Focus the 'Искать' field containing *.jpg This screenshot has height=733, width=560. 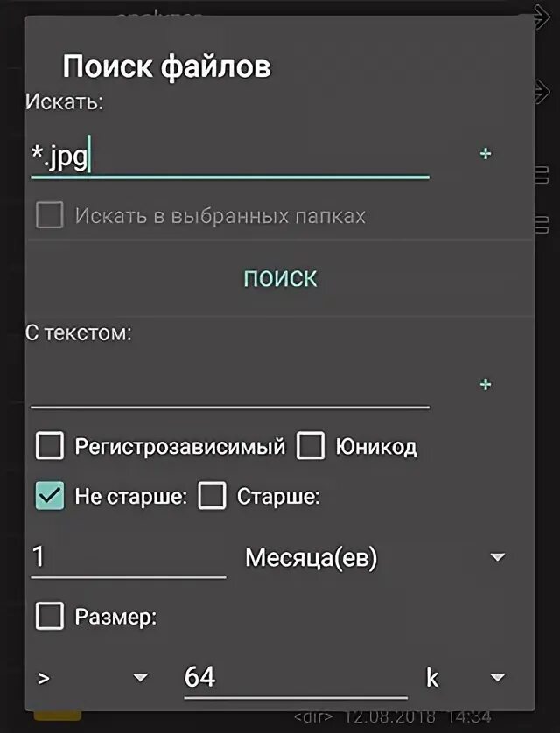tap(230, 156)
